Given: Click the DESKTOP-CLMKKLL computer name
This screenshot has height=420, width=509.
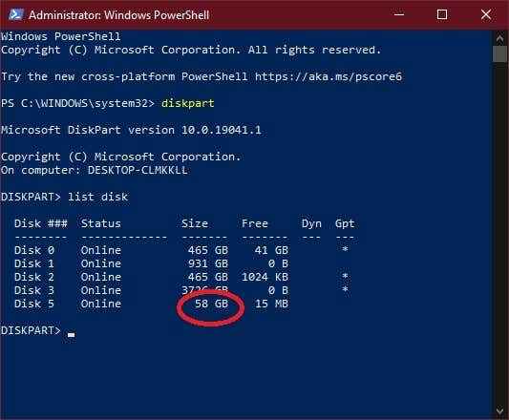Looking at the screenshot, I should (x=138, y=170).
